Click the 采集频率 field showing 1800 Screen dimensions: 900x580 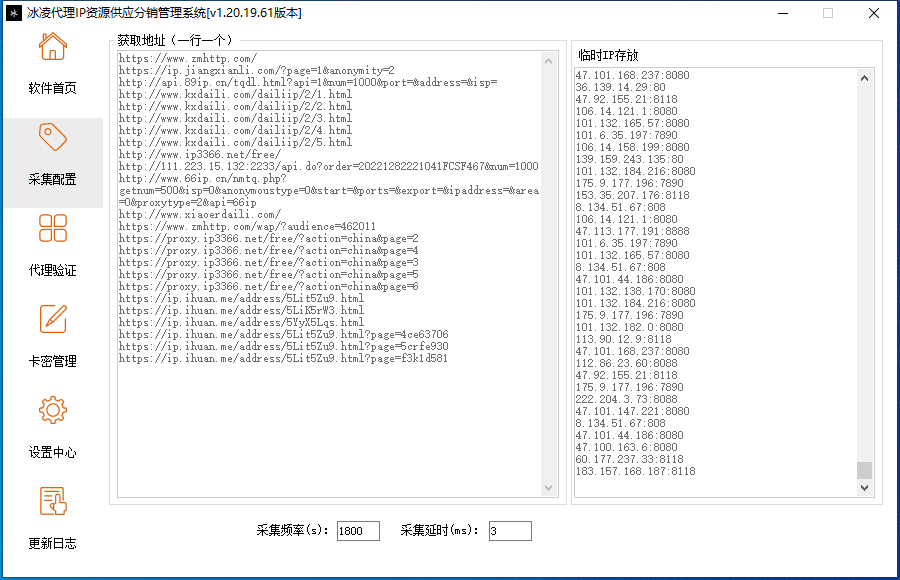pos(357,531)
